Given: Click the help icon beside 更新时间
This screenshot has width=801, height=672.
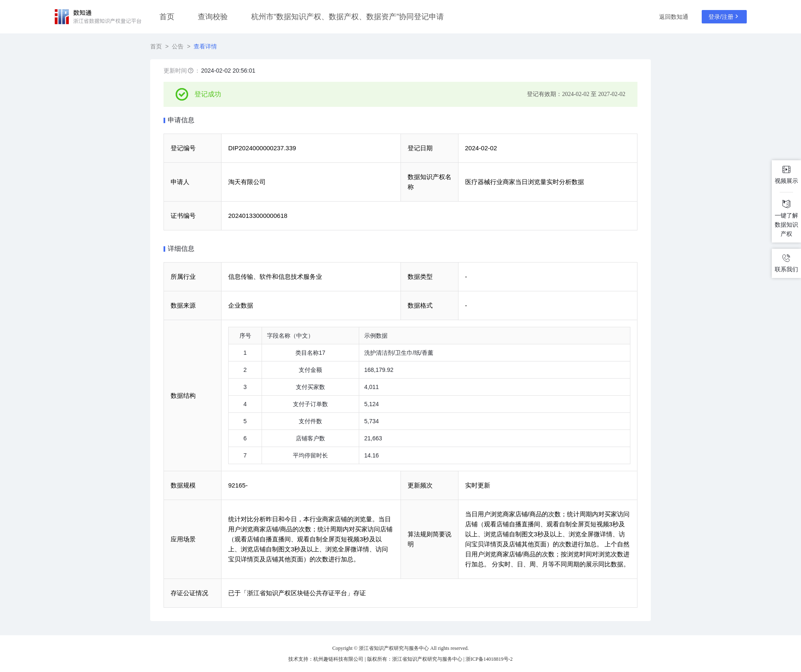Looking at the screenshot, I should [x=191, y=71].
